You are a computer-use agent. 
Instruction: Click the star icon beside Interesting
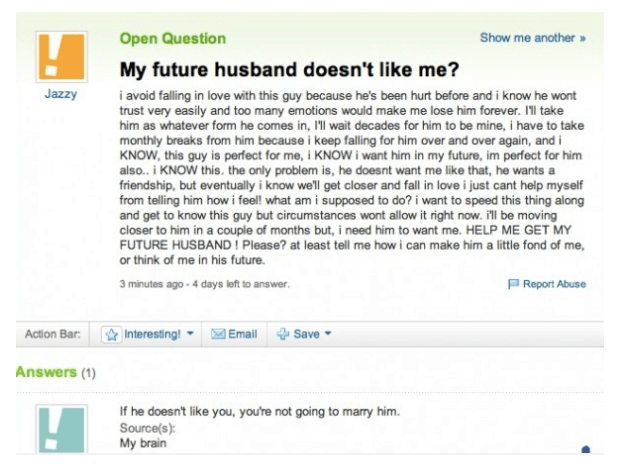pos(112,334)
